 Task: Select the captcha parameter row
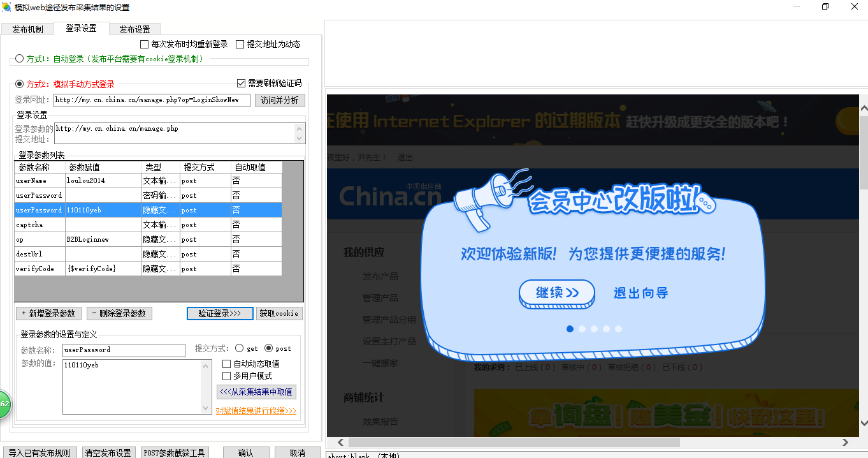click(148, 225)
